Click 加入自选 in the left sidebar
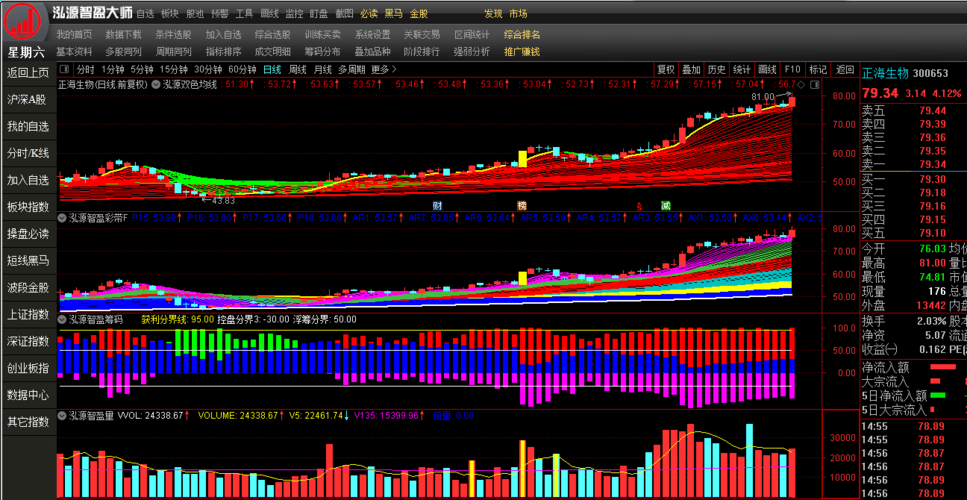 click(28, 180)
